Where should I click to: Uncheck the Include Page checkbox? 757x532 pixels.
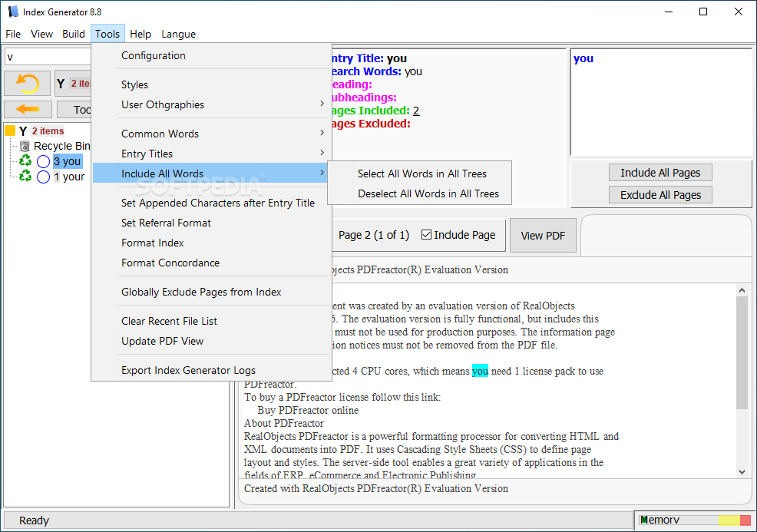pos(426,235)
